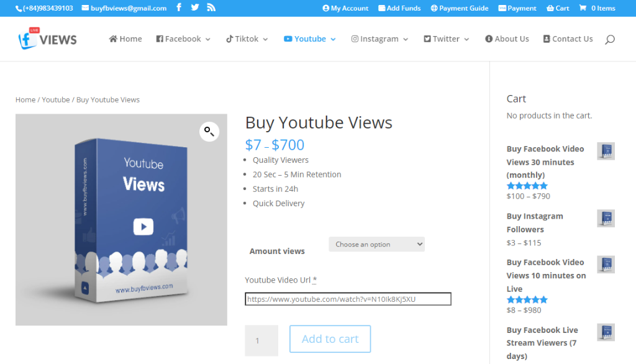The image size is (636, 364).
Task: Open Buy Facebook Video Views 30 minutes product
Action: (545, 162)
